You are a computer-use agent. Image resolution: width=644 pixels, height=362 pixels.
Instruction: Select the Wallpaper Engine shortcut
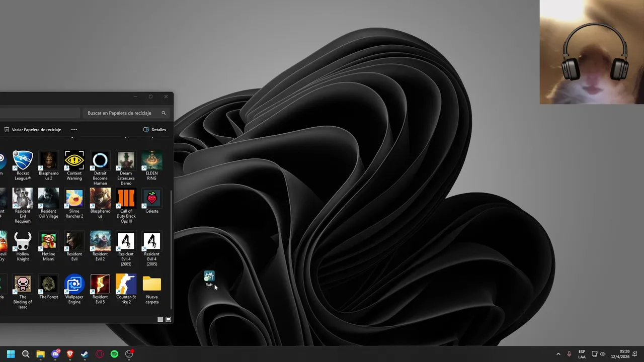[74, 289]
